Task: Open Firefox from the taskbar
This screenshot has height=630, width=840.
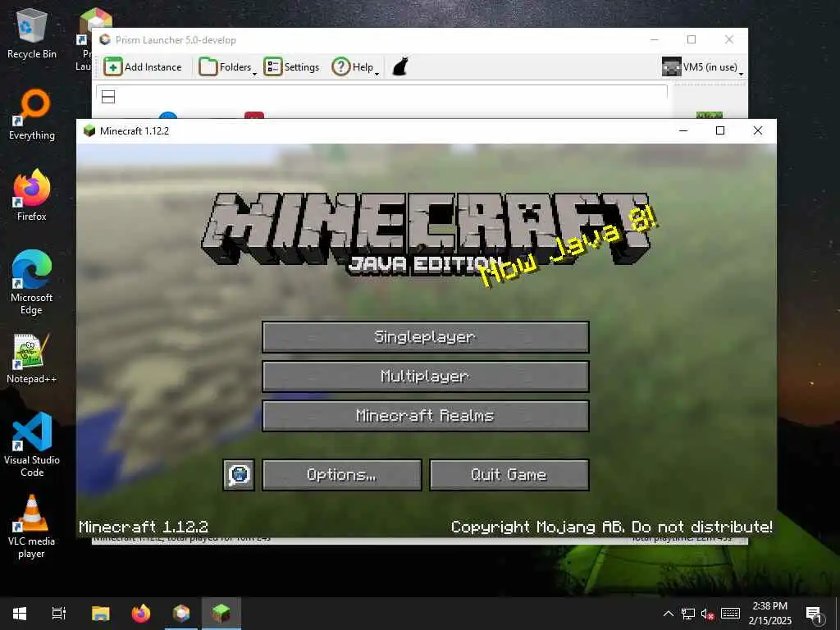Action: coord(141,614)
